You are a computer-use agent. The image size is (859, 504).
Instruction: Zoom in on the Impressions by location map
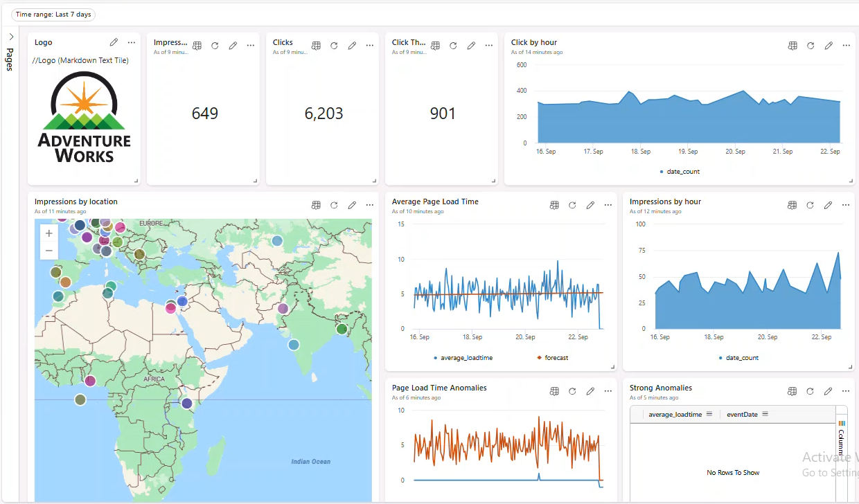pos(48,233)
